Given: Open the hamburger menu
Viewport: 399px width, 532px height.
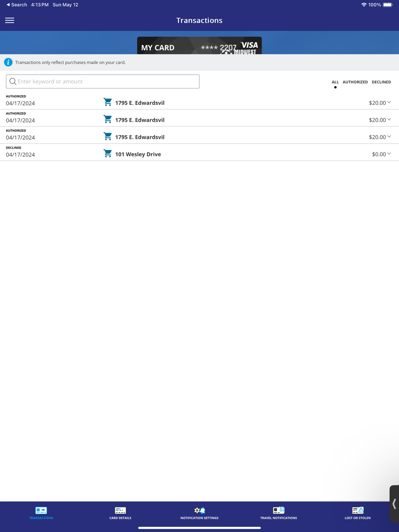Looking at the screenshot, I should coord(10,20).
